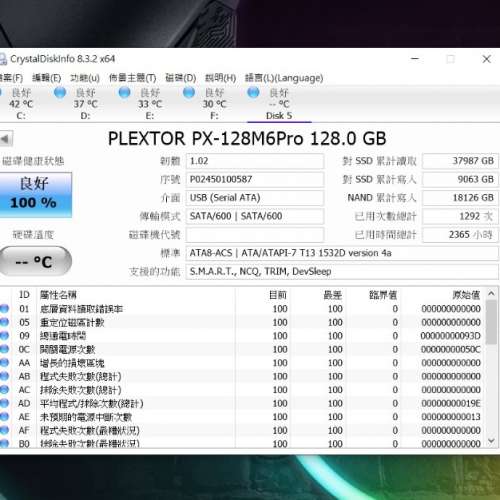The width and height of the screenshot is (500, 500).
Task: Click raw value 00000000050C
Action: [450, 349]
